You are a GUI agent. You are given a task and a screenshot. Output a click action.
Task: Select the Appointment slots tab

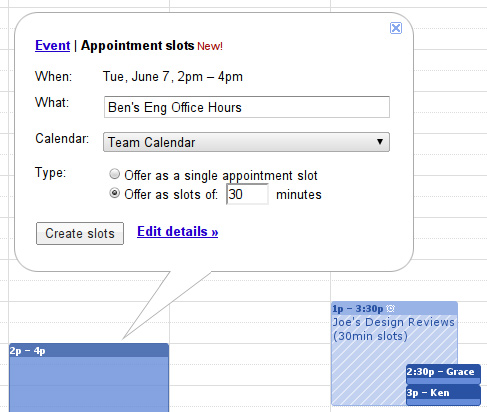tap(137, 46)
